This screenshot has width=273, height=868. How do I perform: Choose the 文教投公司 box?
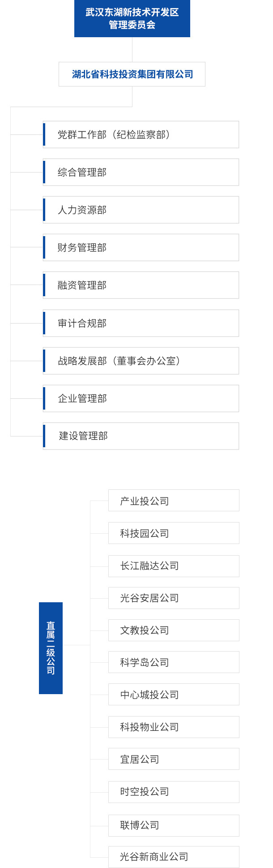174,630
